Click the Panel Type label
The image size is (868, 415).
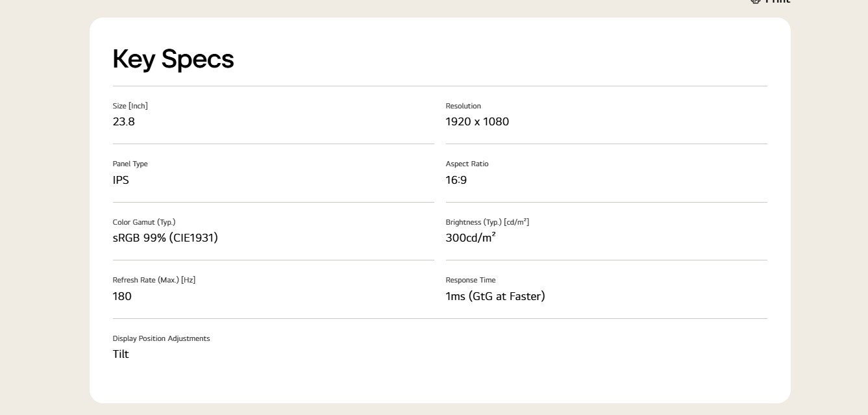click(x=130, y=164)
